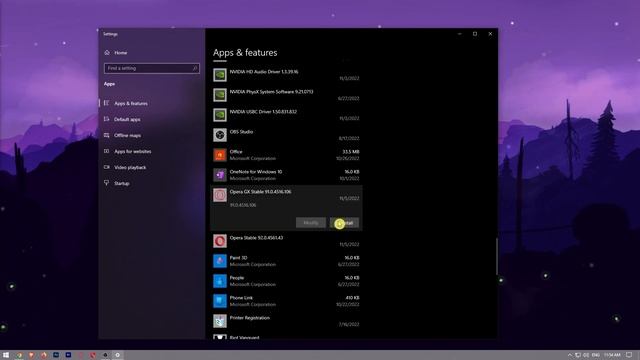Select the Printer Registration entry
The width and height of the screenshot is (640, 360).
(x=286, y=321)
